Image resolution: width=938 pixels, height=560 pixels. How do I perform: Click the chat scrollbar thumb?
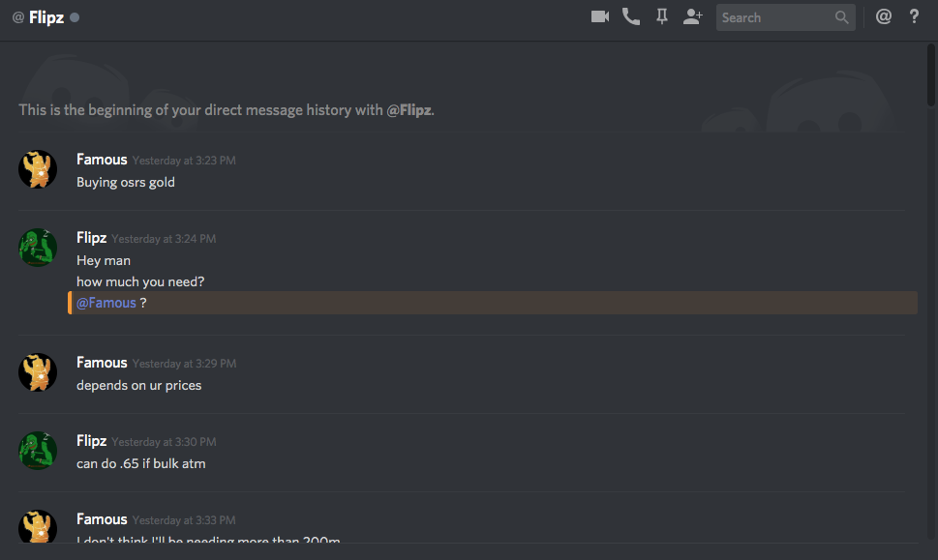931,75
